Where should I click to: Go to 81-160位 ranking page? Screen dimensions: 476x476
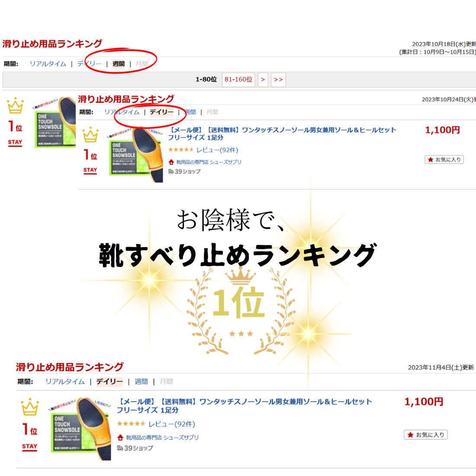tap(238, 80)
